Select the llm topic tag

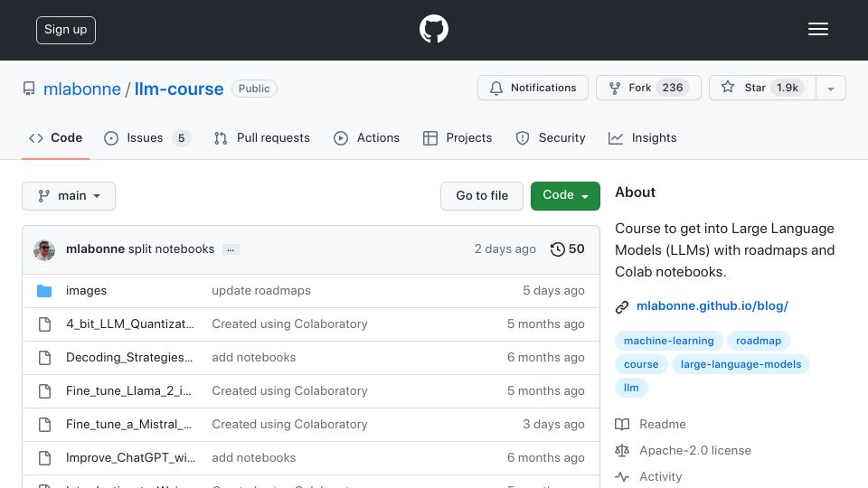(631, 388)
